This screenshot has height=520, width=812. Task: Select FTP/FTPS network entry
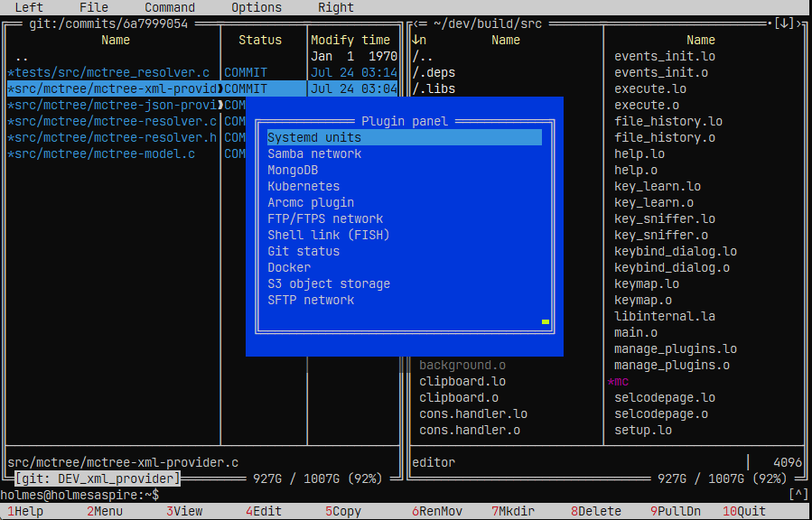pos(405,218)
